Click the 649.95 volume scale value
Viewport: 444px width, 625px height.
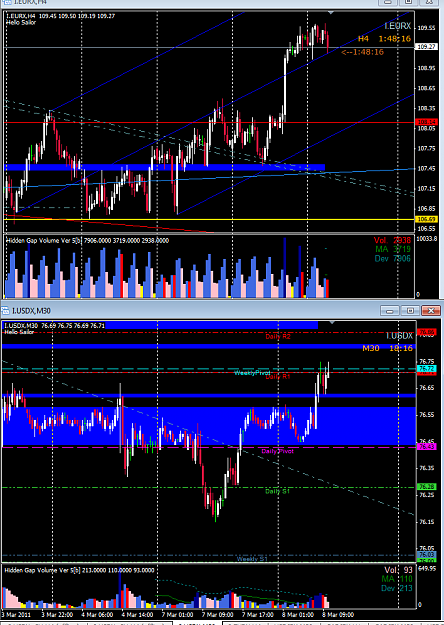tap(426, 568)
